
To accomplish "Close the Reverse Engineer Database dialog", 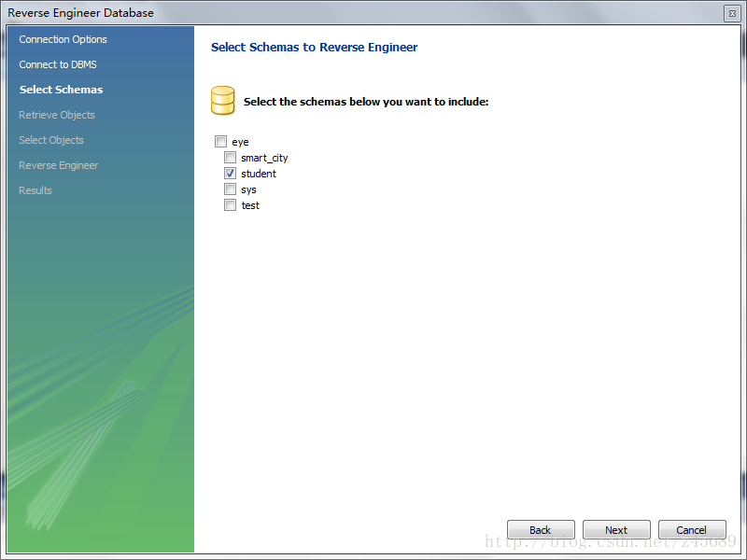I will [x=732, y=13].
